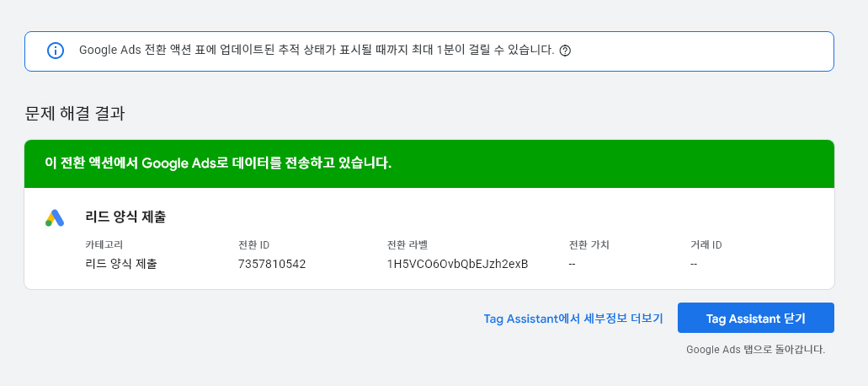Click the Google Ads 탭으로 돌아갑니다 note
The width and height of the screenshot is (868, 386).
(755, 349)
